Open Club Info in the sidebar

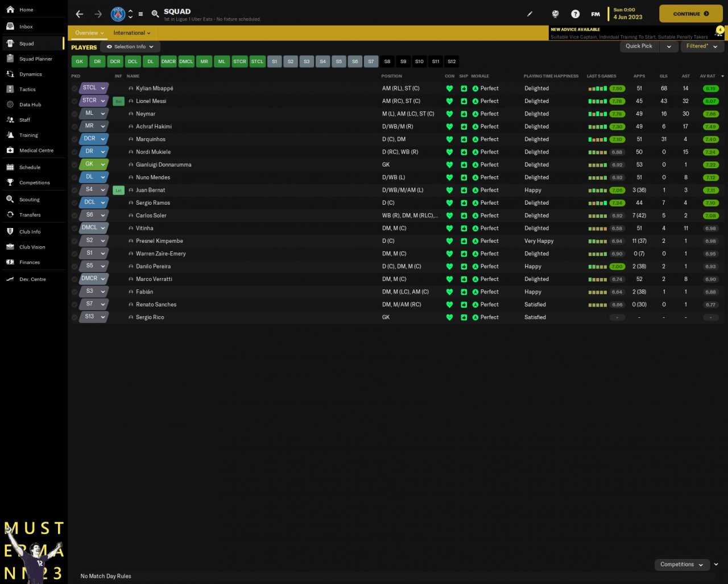tap(30, 232)
